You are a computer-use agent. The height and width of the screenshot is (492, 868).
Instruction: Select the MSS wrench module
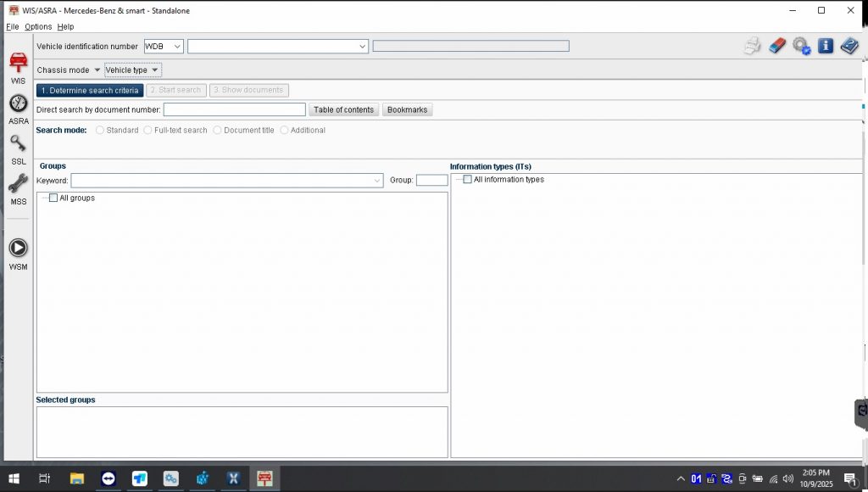[x=18, y=188]
